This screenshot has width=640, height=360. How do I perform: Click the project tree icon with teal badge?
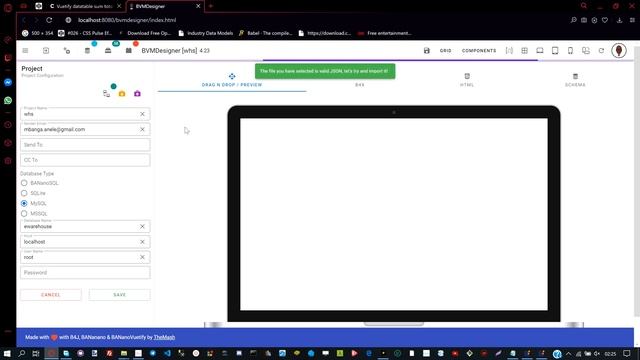[x=107, y=93]
